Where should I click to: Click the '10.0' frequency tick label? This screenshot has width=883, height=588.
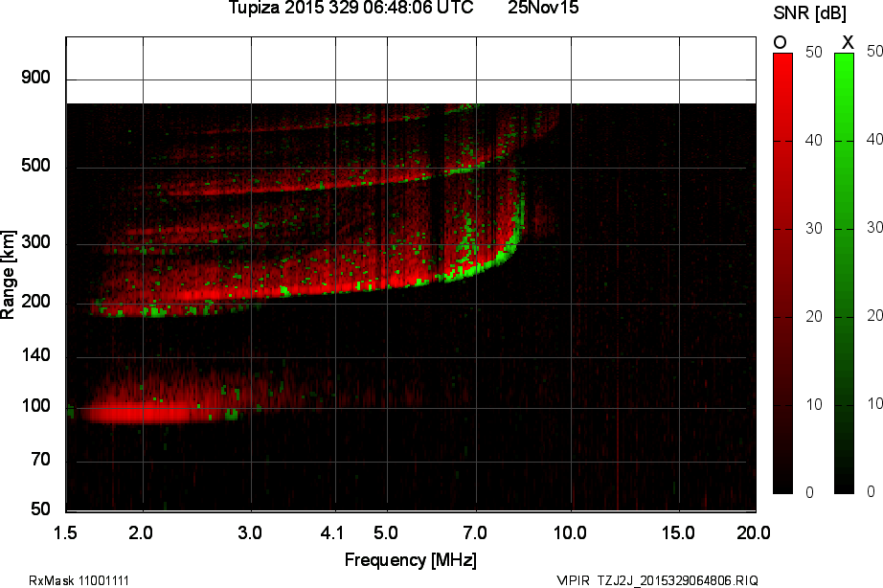click(x=570, y=532)
